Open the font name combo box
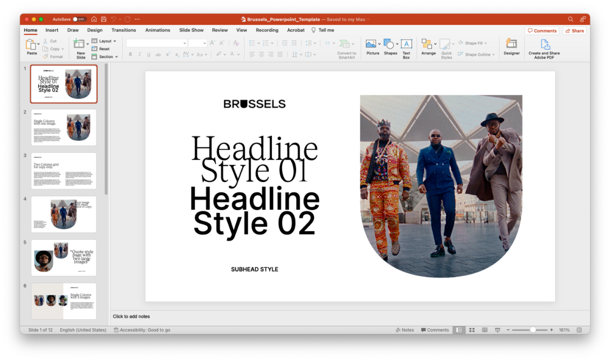Viewport: 610px width, 364px height. coord(157,43)
